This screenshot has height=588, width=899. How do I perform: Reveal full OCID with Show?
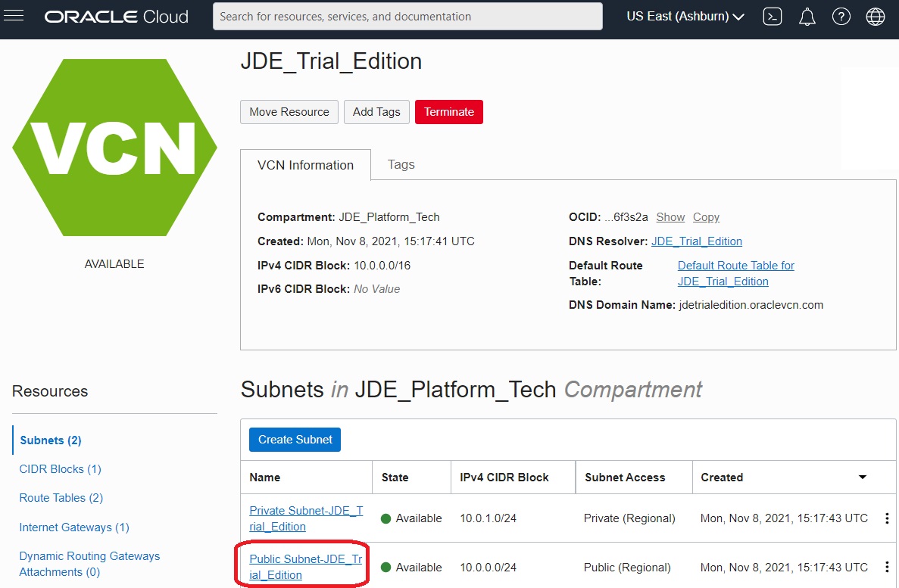pyautogui.click(x=670, y=217)
